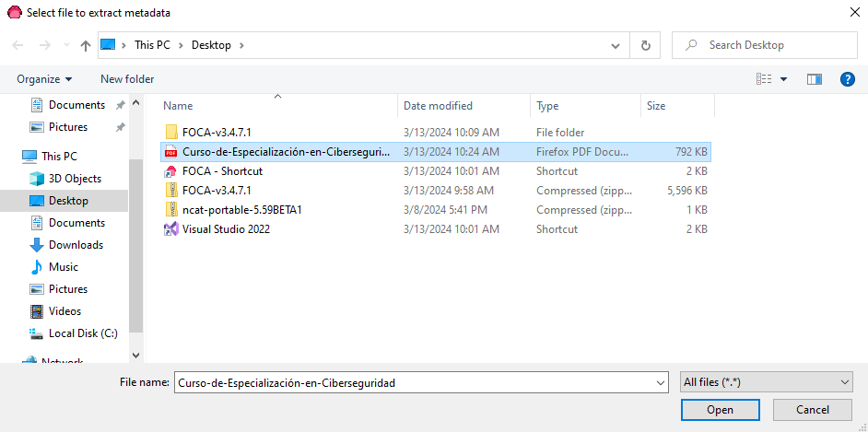
Task: Click the FOCA-v3.4.7.1 folder icon
Action: coord(171,133)
